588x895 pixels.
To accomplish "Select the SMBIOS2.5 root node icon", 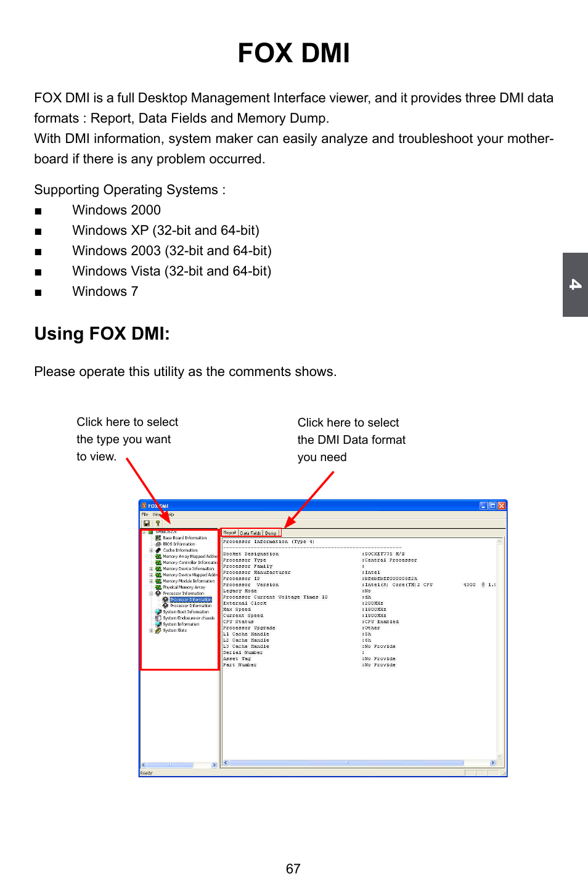I will [x=151, y=532].
